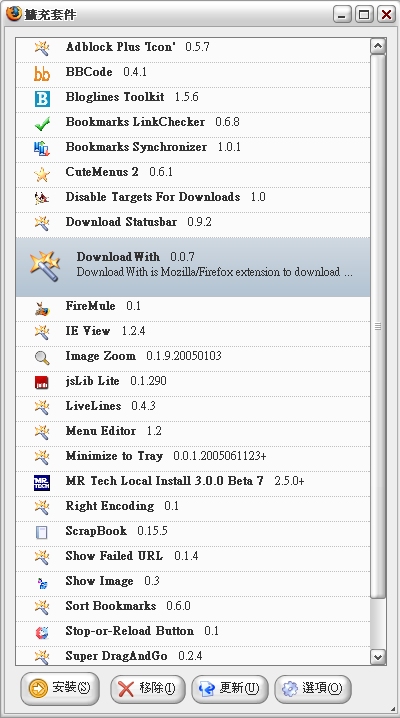Select the Menu Editor name text
This screenshot has height=718, width=400.
pyautogui.click(x=100, y=431)
